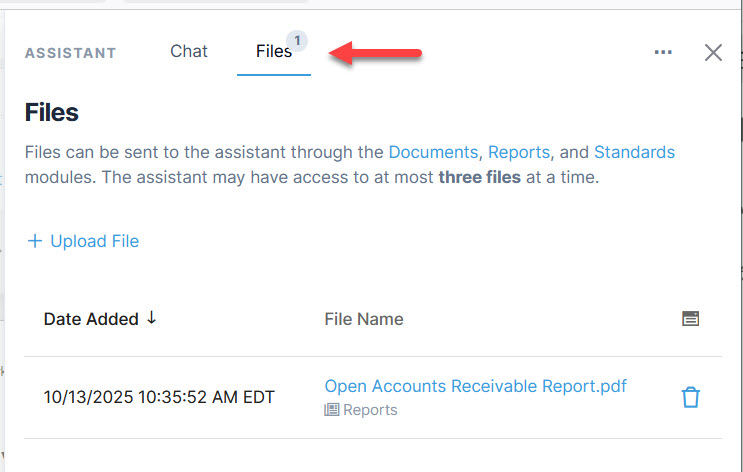
Task: Delete the file with the trash icon
Action: (690, 397)
